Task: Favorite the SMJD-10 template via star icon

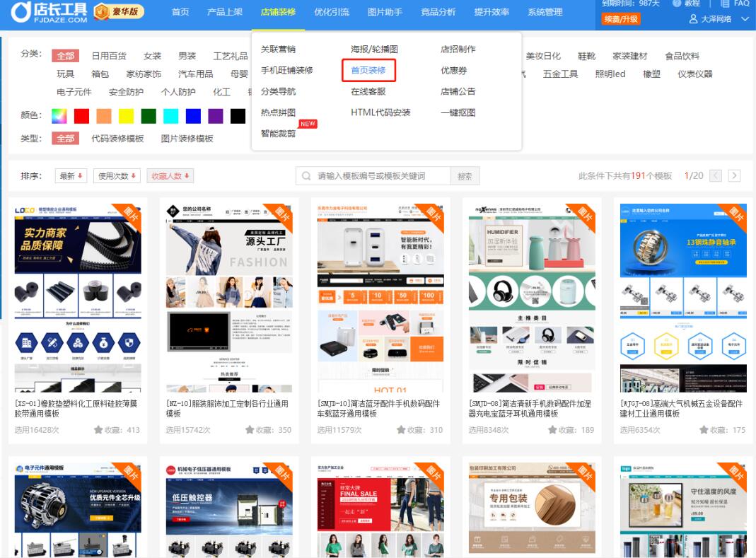Action: 401,430
